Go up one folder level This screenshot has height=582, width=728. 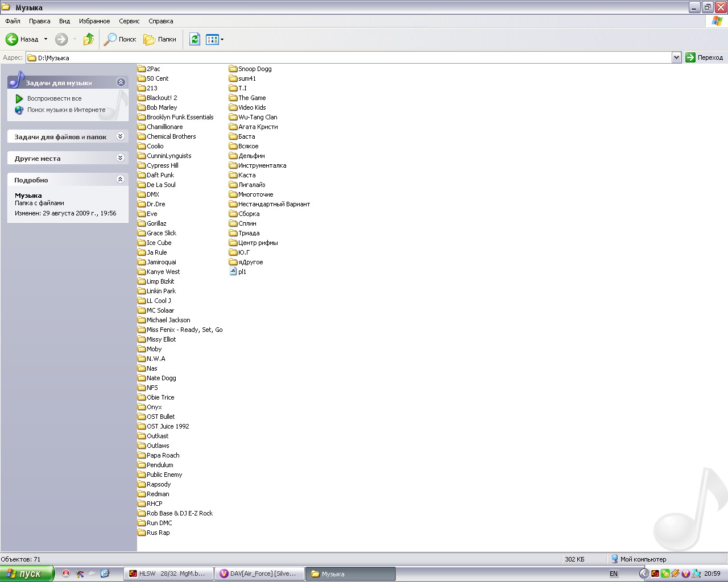[x=89, y=39]
